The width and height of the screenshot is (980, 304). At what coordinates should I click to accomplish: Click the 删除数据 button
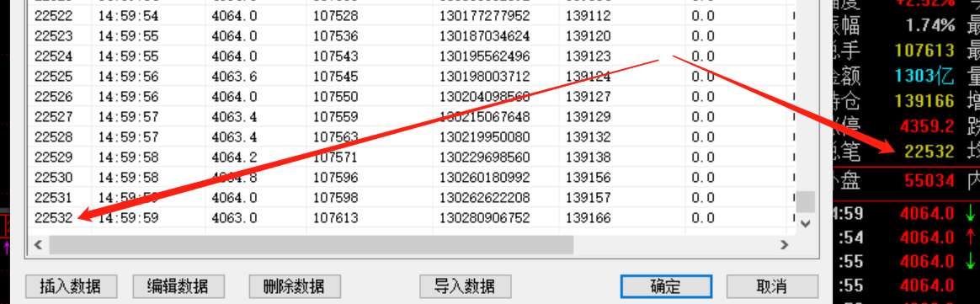[294, 286]
